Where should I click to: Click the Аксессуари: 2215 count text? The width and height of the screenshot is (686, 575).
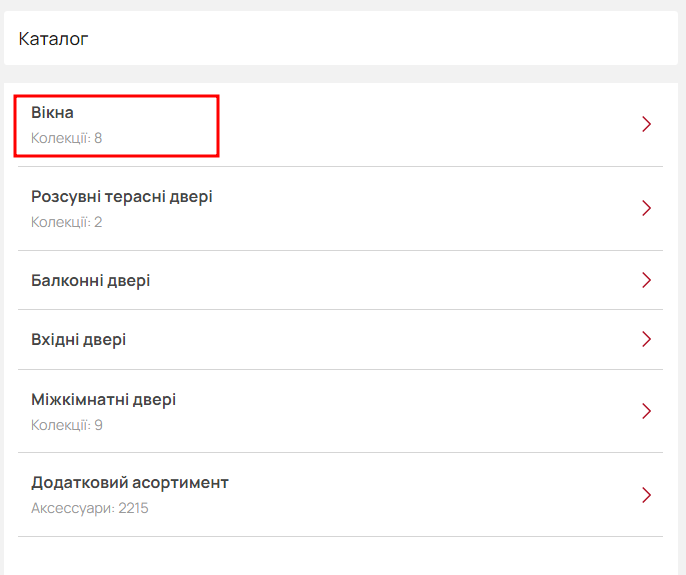(90, 508)
